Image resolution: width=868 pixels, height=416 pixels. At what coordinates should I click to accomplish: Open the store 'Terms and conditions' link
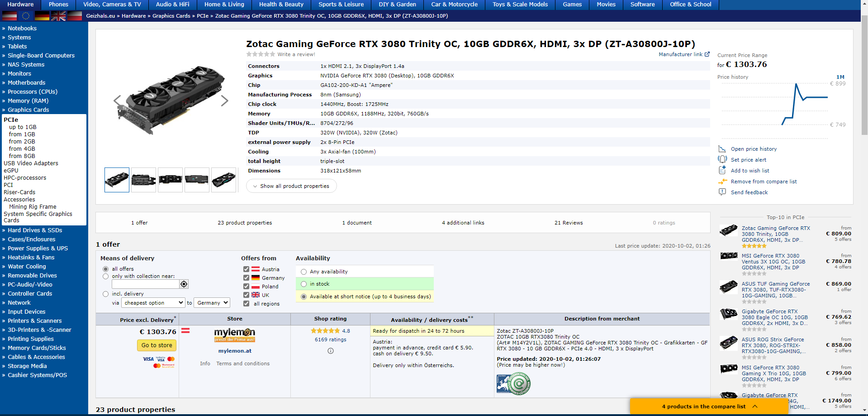coord(243,363)
